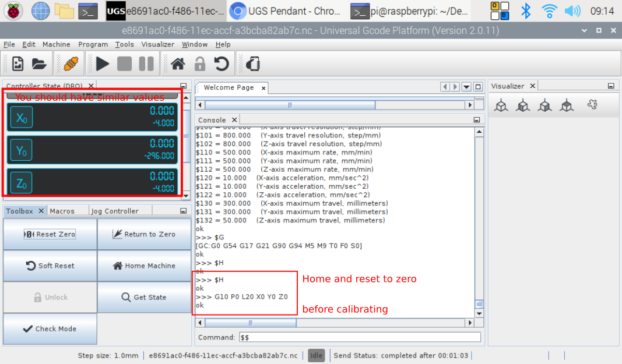Open the editor tab list dropdown arrow
Image resolution: width=622 pixels, height=364 pixels.
pyautogui.click(x=467, y=87)
